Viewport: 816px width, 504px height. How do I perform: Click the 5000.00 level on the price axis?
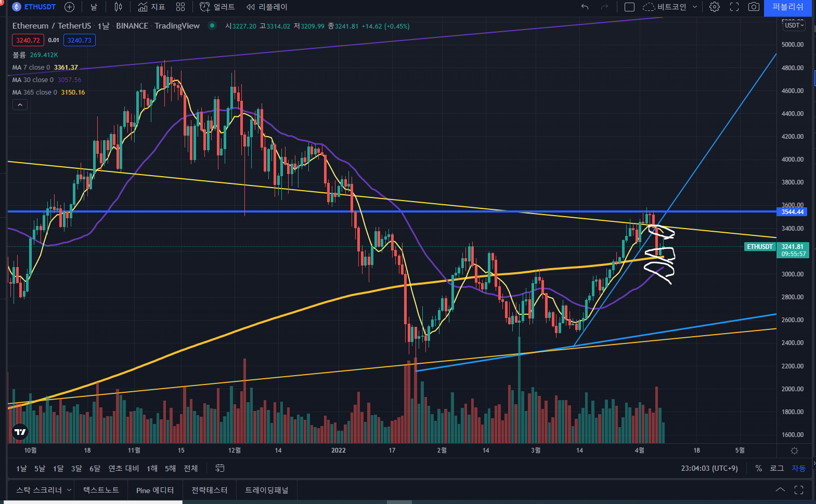tap(793, 45)
